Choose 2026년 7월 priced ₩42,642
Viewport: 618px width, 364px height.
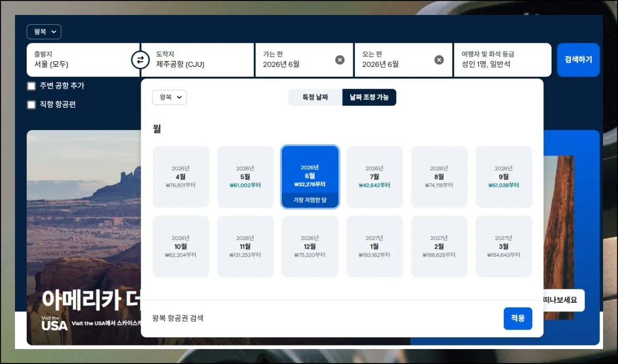[x=374, y=177]
